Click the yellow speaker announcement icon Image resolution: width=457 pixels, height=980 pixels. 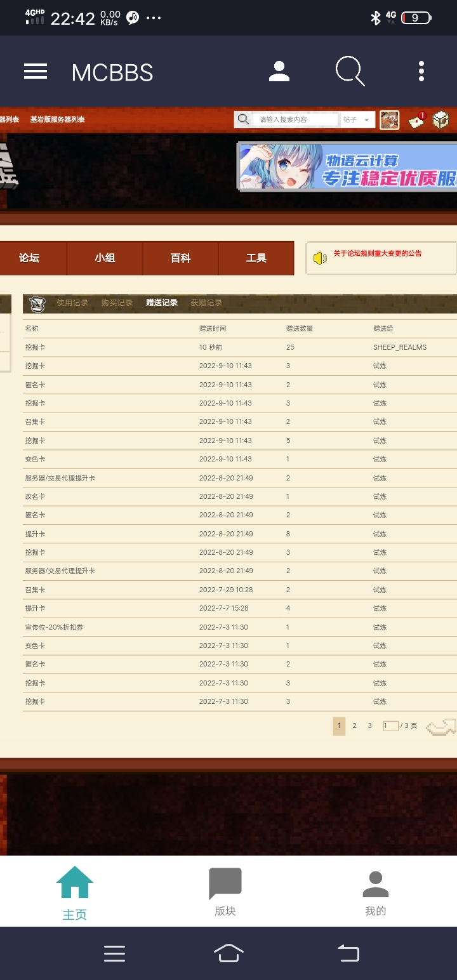[x=320, y=258]
